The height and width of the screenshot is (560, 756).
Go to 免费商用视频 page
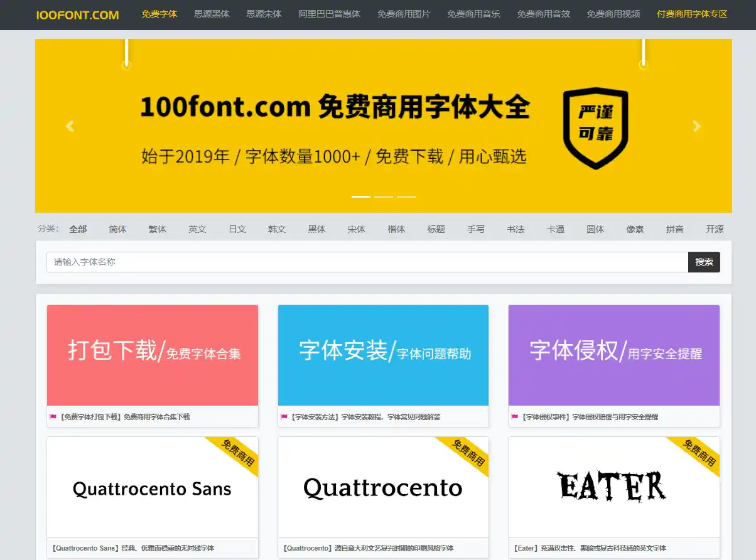613,14
